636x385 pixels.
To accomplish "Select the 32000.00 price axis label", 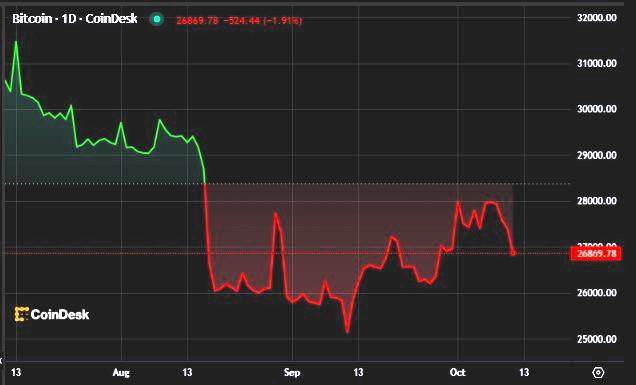I will [597, 17].
